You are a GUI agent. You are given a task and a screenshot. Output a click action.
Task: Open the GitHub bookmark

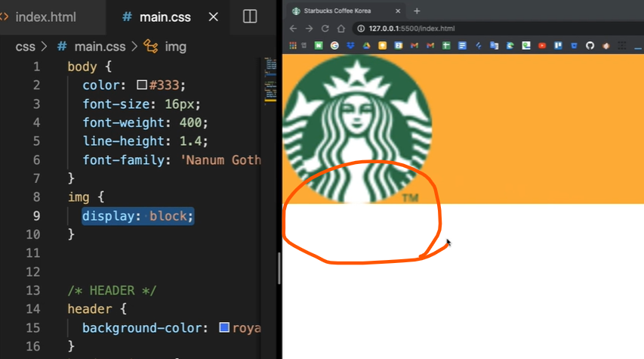(590, 45)
